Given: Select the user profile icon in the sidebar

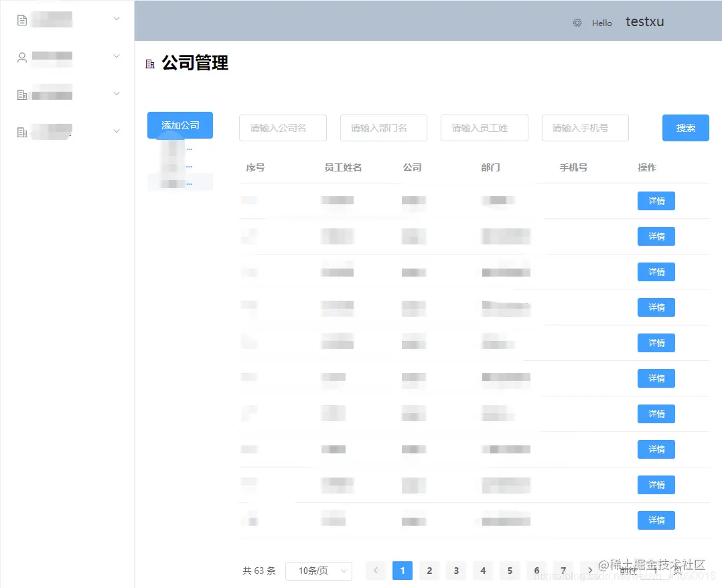Looking at the screenshot, I should 21,56.
